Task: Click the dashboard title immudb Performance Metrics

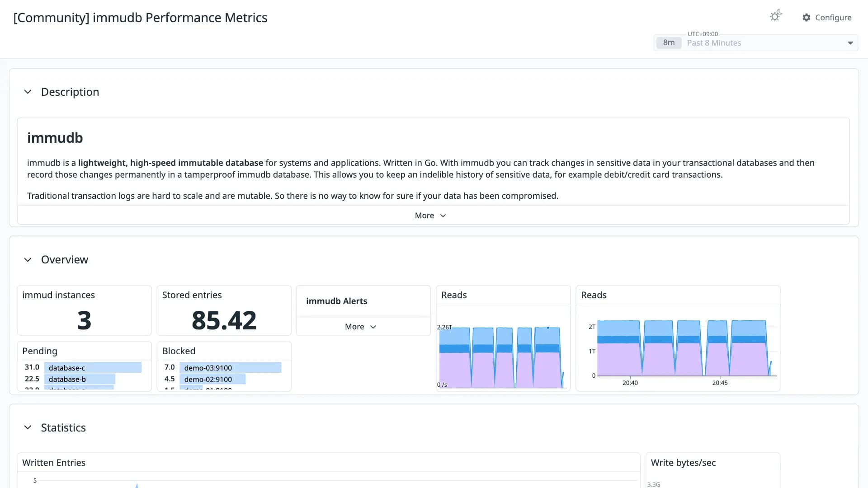Action: (x=140, y=18)
